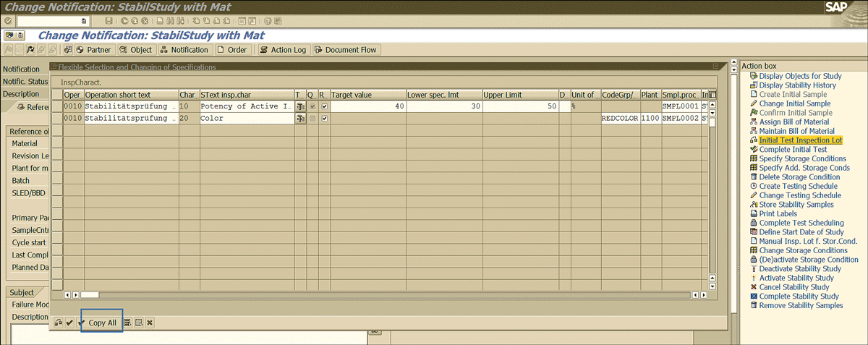Click Define Start Date of Study action

click(801, 232)
